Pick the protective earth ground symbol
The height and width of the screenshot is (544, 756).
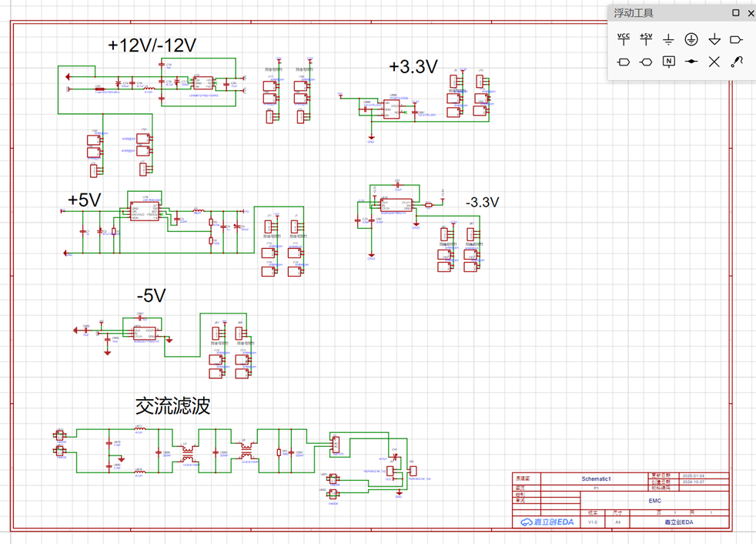(x=691, y=39)
